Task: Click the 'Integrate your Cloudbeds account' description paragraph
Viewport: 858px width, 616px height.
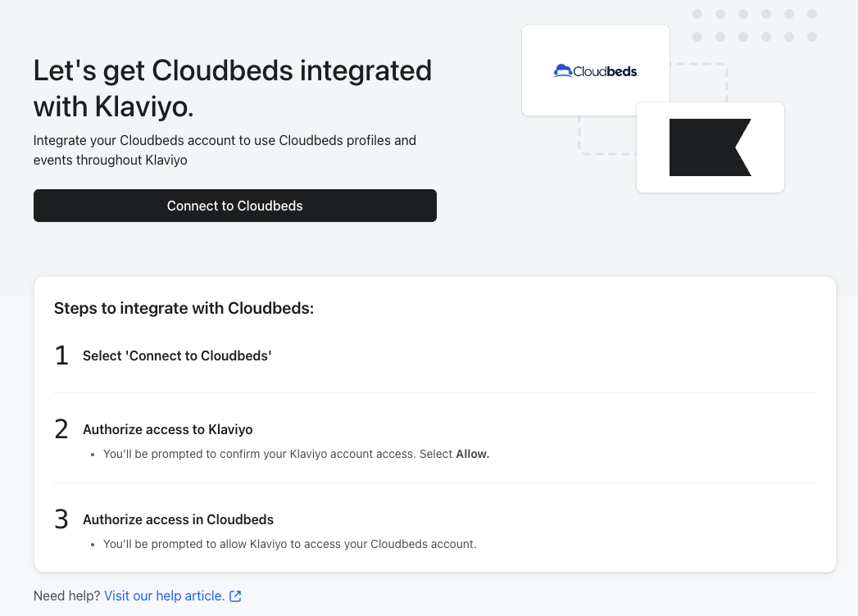Action: 225,150
